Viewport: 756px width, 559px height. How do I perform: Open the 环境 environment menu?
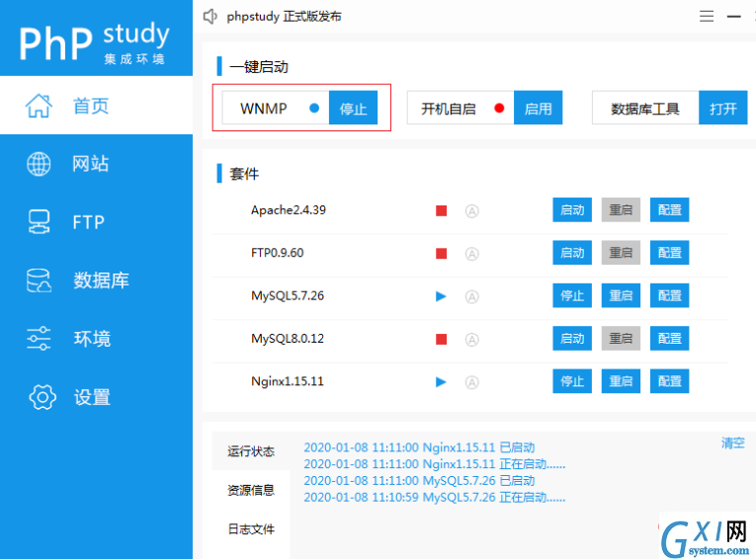coord(97,339)
